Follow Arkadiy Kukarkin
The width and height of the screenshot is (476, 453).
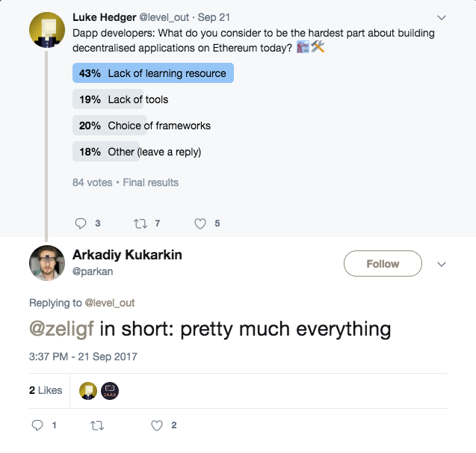(383, 264)
